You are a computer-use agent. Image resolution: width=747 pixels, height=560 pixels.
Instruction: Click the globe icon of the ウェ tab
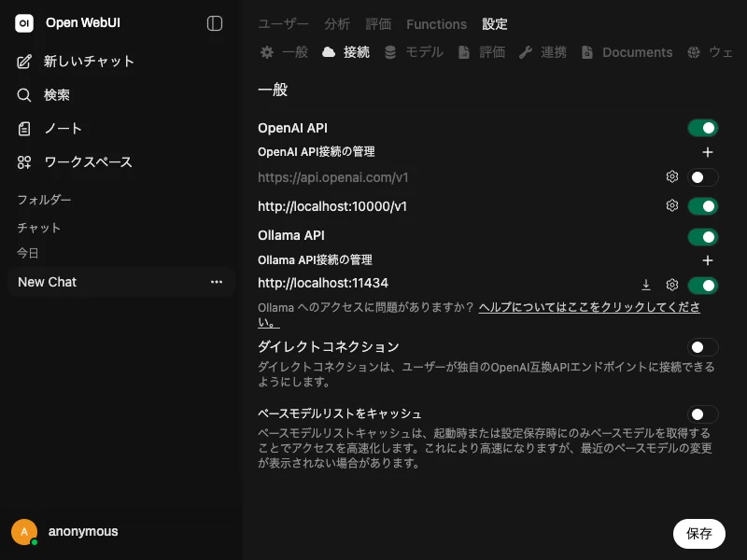point(694,52)
